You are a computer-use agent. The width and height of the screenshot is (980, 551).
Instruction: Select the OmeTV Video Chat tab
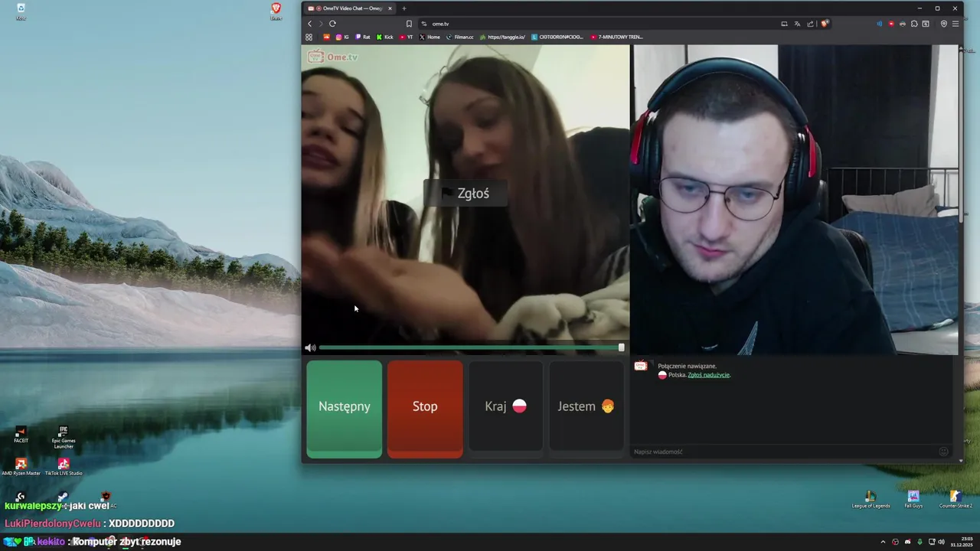coord(351,8)
